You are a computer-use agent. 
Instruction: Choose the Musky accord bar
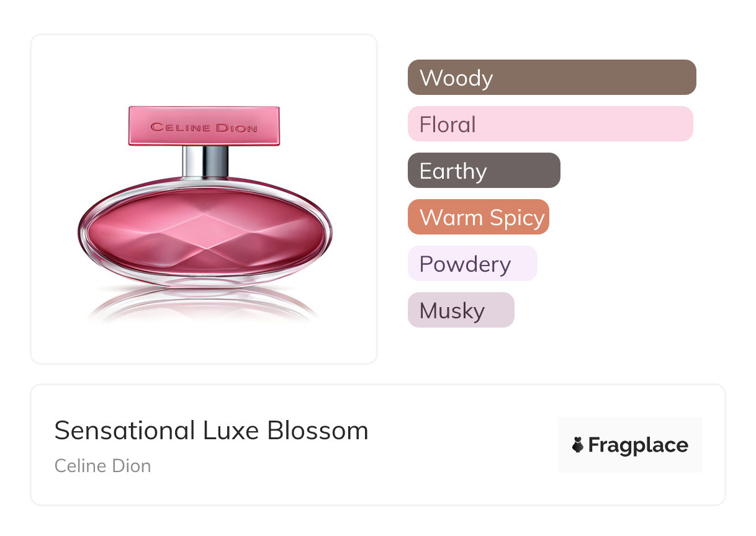click(461, 310)
